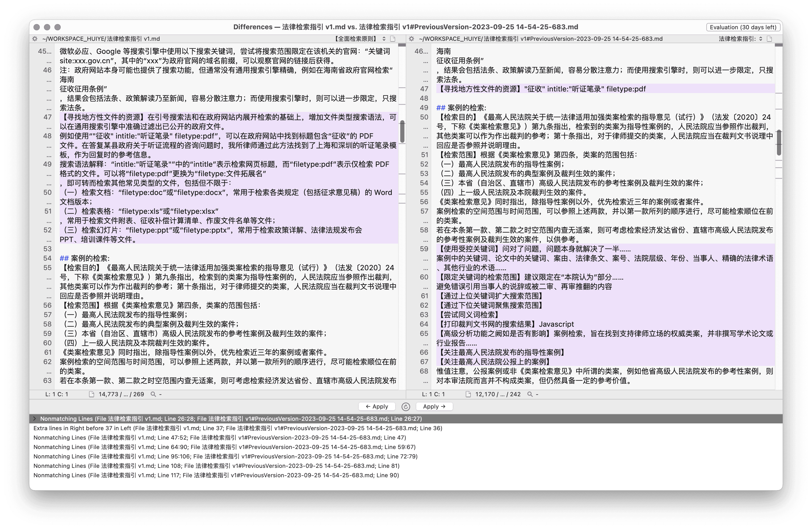Click left pane document icon in path bar

click(393, 39)
